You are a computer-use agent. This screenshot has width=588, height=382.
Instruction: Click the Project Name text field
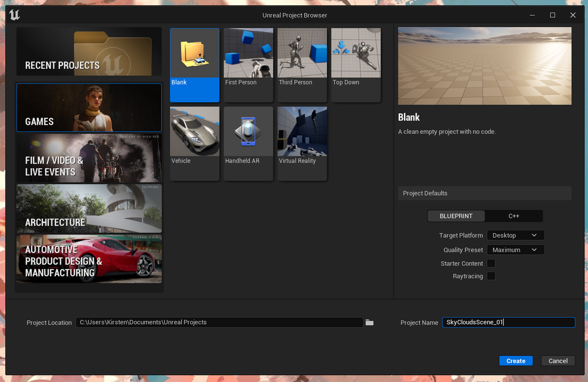(x=508, y=323)
